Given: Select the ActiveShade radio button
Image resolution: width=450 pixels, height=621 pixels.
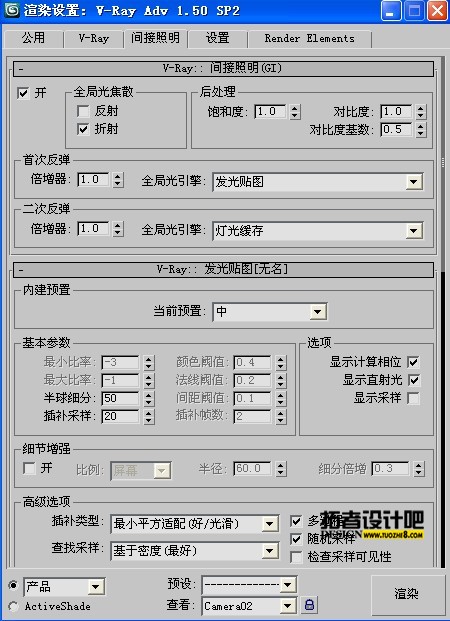Looking at the screenshot, I should click(x=13, y=606).
